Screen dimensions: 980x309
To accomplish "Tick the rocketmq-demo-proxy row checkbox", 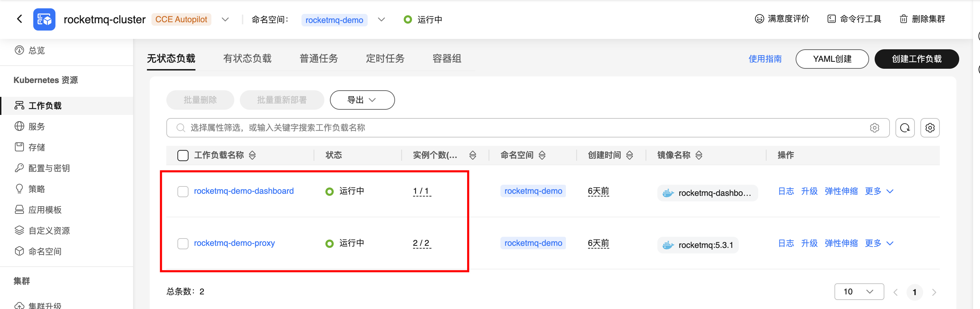I will pyautogui.click(x=183, y=243).
